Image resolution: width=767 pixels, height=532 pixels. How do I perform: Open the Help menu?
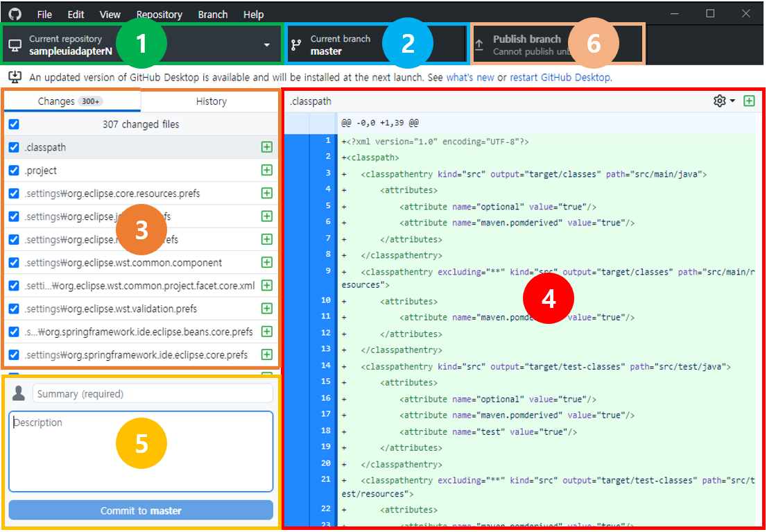click(253, 15)
